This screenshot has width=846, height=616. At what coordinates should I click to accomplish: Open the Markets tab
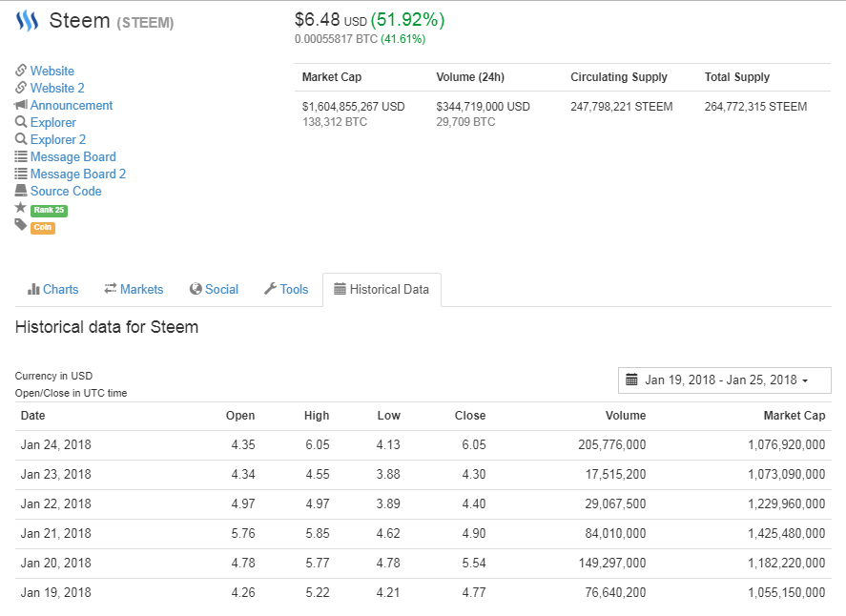point(134,290)
